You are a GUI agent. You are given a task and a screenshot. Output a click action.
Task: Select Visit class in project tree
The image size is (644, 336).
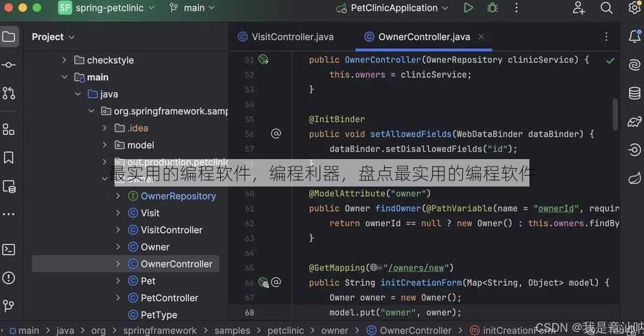pyautogui.click(x=150, y=213)
